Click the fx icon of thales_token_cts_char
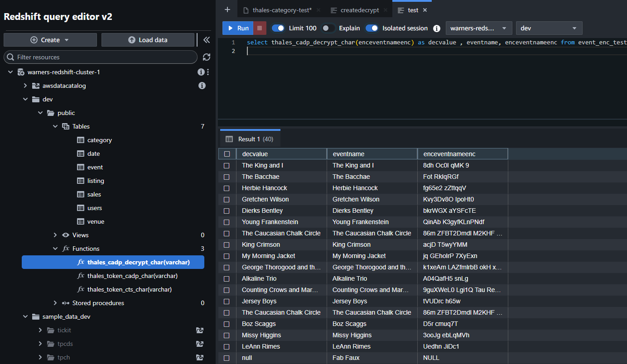This screenshot has height=364, width=627. click(81, 289)
